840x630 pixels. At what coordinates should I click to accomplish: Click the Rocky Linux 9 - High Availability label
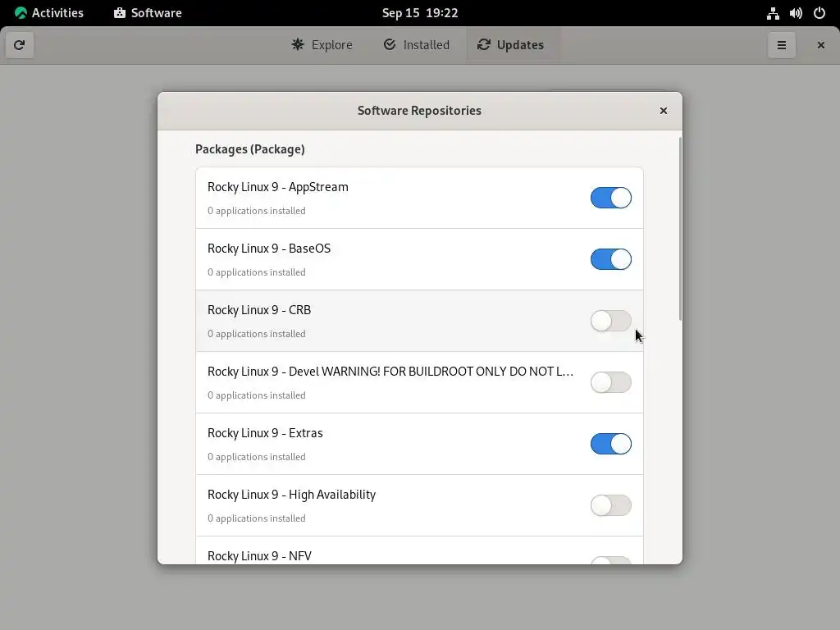click(291, 495)
